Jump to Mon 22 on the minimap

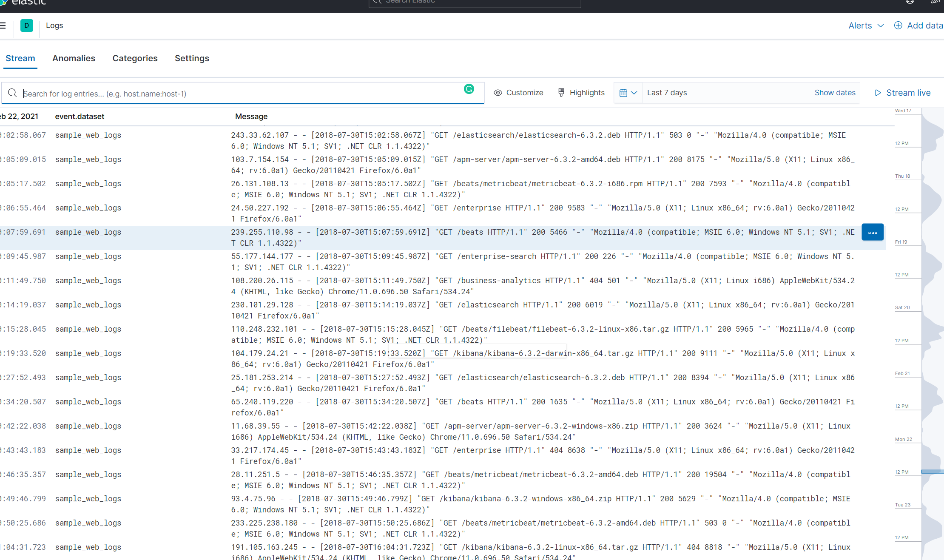[x=903, y=439]
